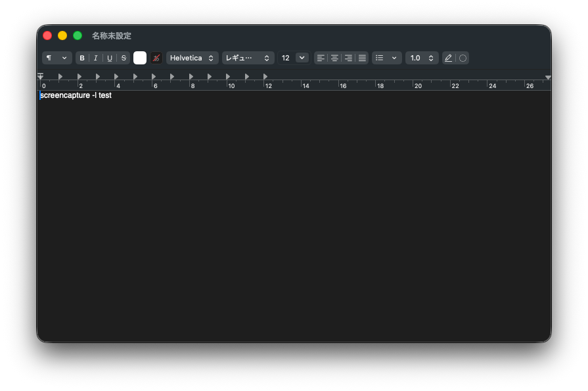588x391 pixels.
Task: Align text to the right
Action: [348, 58]
